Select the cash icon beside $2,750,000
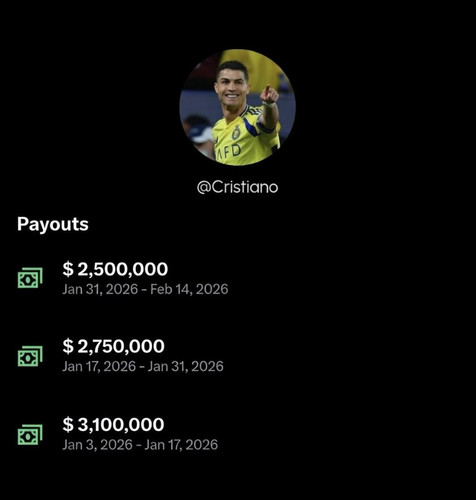Image resolution: width=476 pixels, height=500 pixels. pos(30,356)
